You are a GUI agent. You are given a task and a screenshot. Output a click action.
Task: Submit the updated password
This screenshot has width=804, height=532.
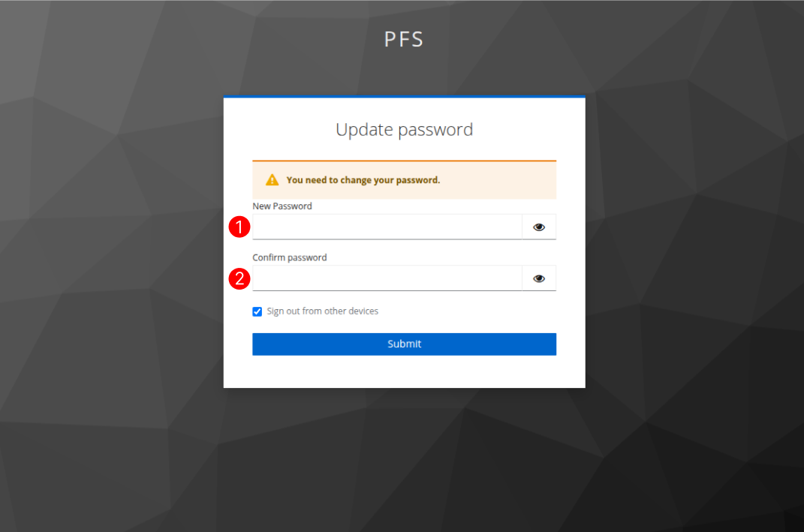[404, 344]
